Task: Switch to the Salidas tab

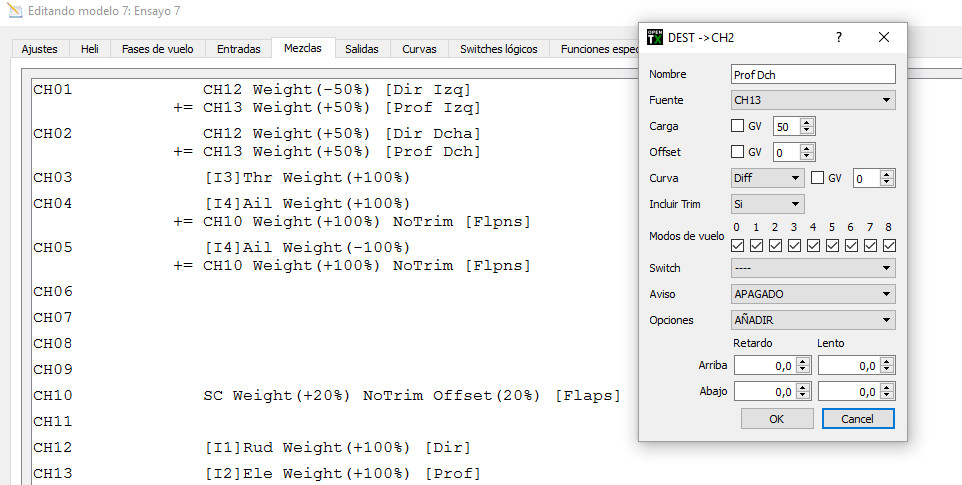Action: pos(361,48)
